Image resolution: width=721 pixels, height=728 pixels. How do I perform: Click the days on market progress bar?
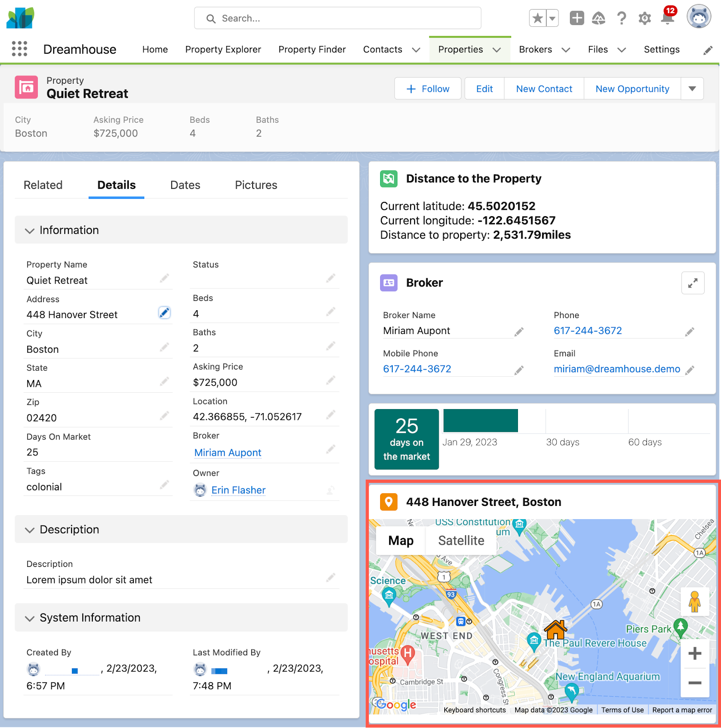coord(481,420)
